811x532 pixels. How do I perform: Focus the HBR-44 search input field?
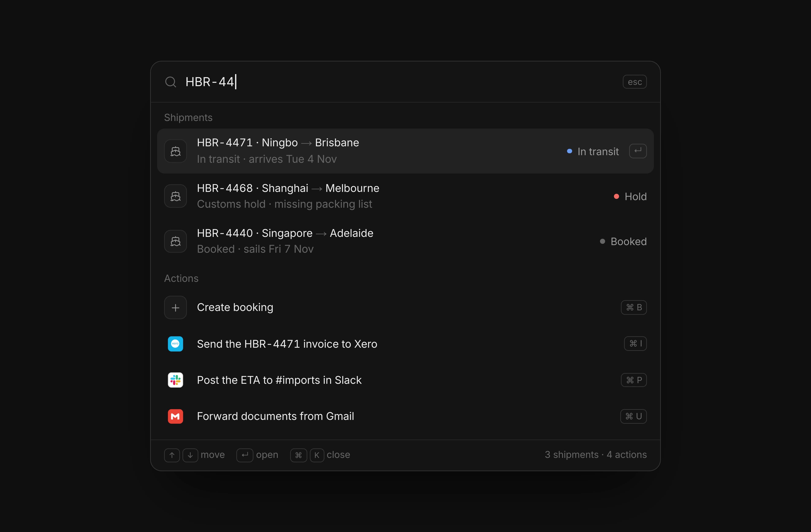[399, 82]
